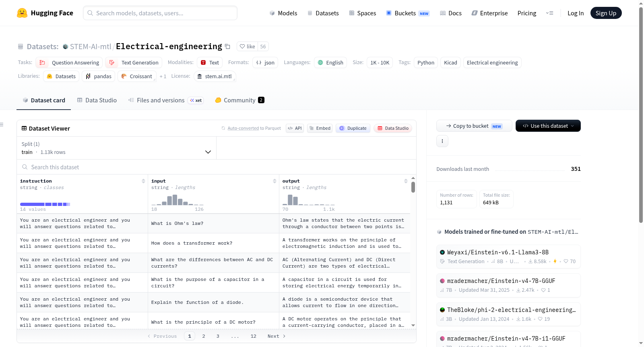Sort the input column
The image size is (644, 347).
(275, 181)
